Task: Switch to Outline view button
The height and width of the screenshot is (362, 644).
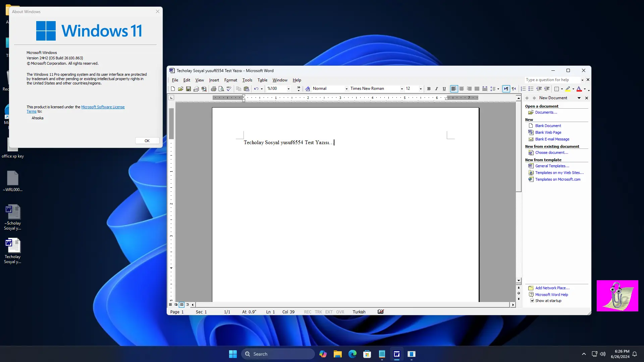Action: pyautogui.click(x=187, y=305)
